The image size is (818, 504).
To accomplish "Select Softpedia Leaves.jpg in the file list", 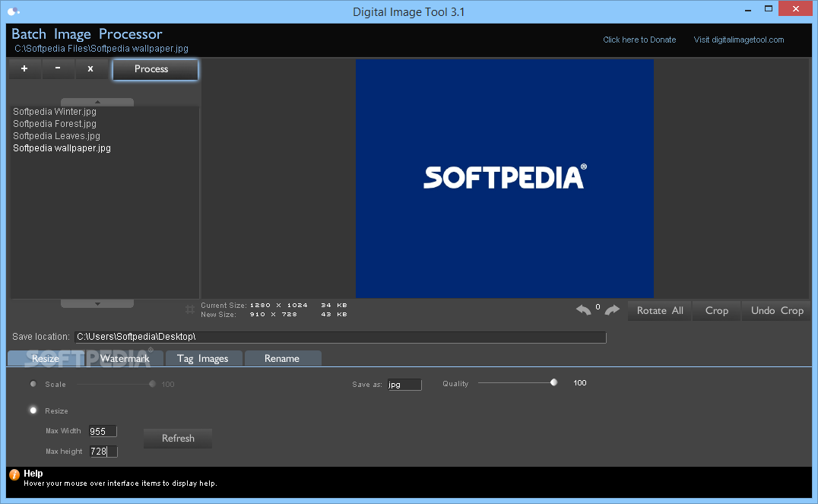I will pyautogui.click(x=56, y=136).
